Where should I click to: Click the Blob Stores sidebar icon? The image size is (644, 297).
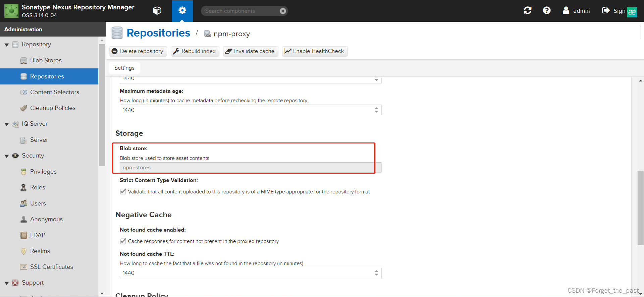(23, 61)
